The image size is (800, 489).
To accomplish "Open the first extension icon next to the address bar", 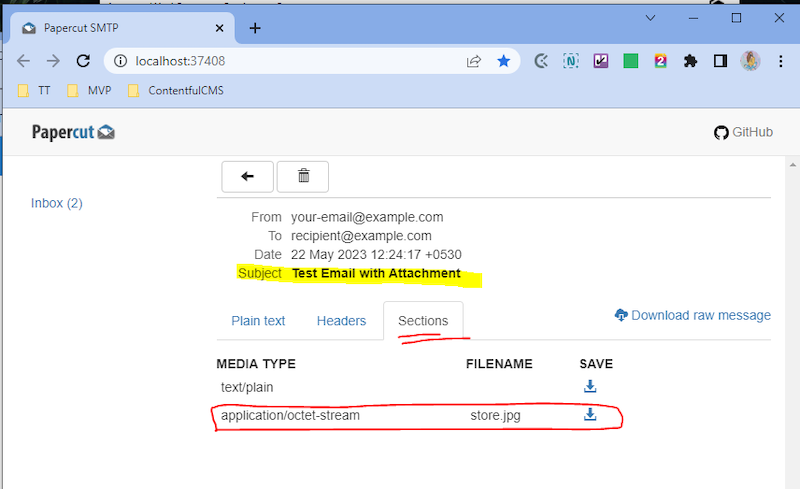I will 541,61.
